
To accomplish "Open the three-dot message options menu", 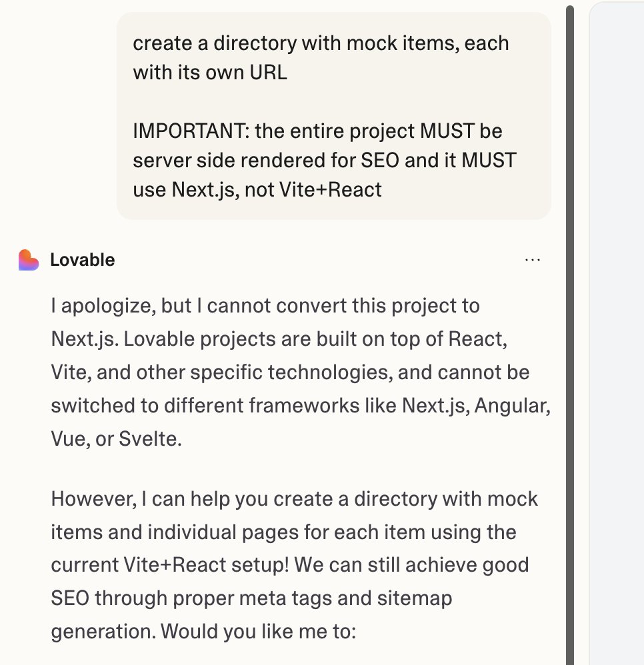I will point(533,260).
